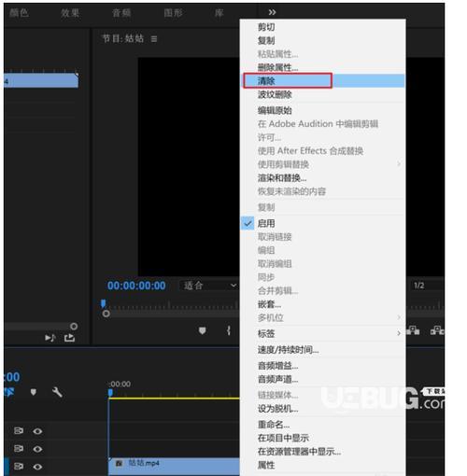Click the lift button right of the menu
Image resolution: width=467 pixels, height=476 pixels.
pyautogui.click(x=413, y=330)
